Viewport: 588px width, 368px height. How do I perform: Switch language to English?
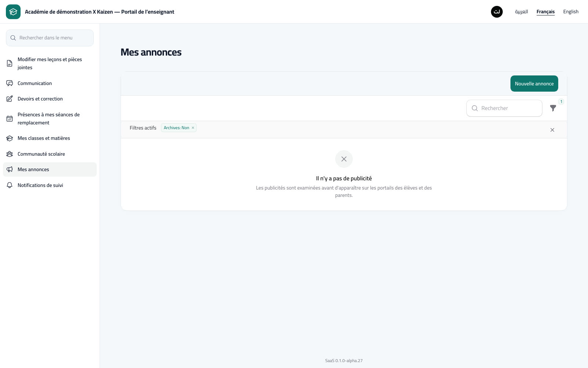(x=571, y=12)
